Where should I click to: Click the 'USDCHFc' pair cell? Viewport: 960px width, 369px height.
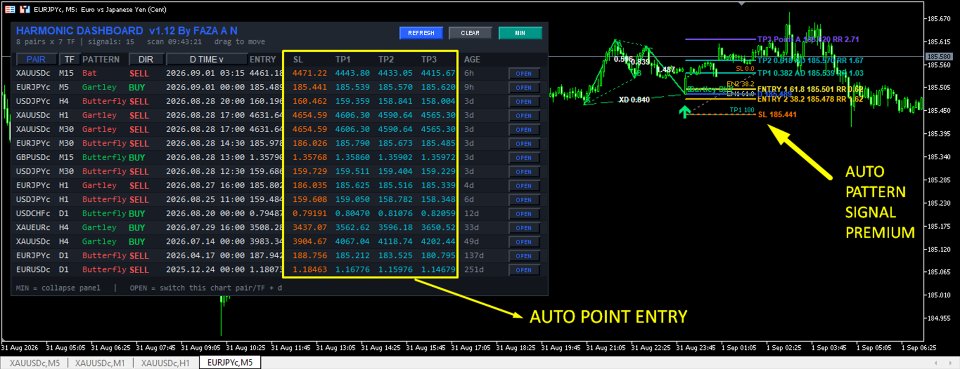34,214
